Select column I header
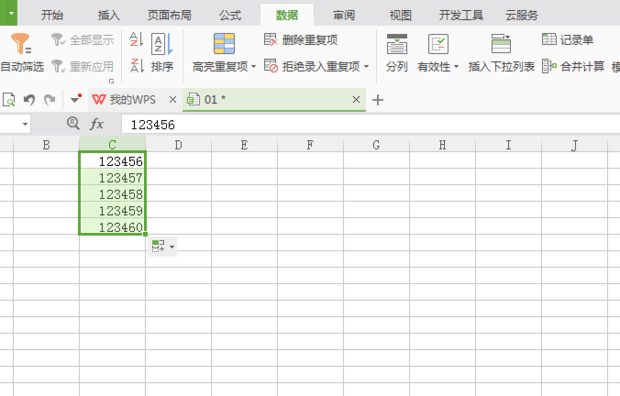 pyautogui.click(x=508, y=144)
